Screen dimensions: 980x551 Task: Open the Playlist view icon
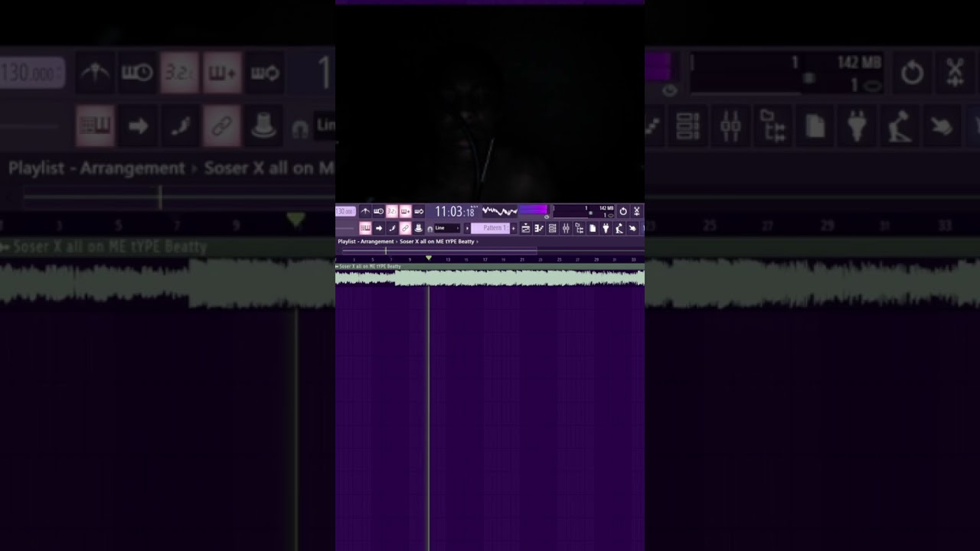[x=525, y=228]
